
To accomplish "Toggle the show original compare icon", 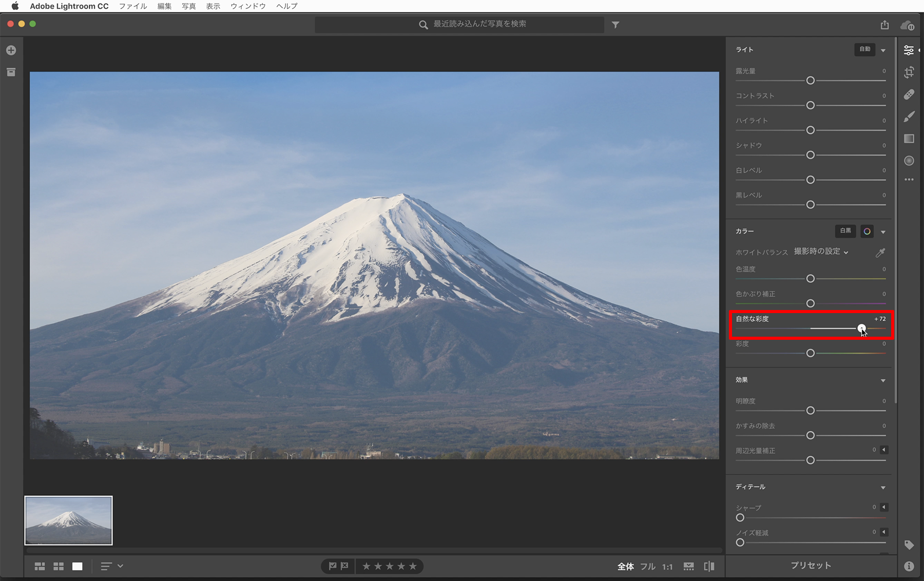I will pyautogui.click(x=709, y=566).
